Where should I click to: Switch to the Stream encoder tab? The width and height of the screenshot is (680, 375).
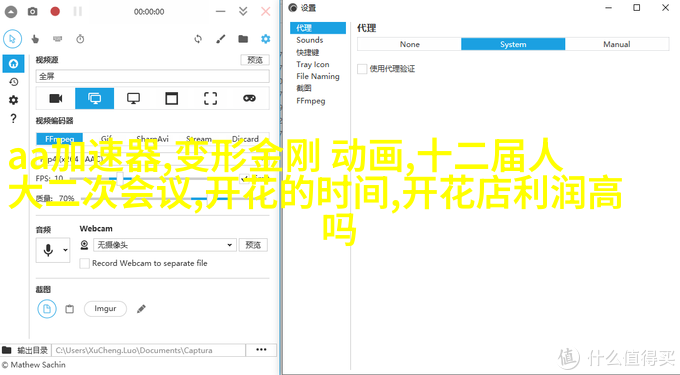click(199, 139)
